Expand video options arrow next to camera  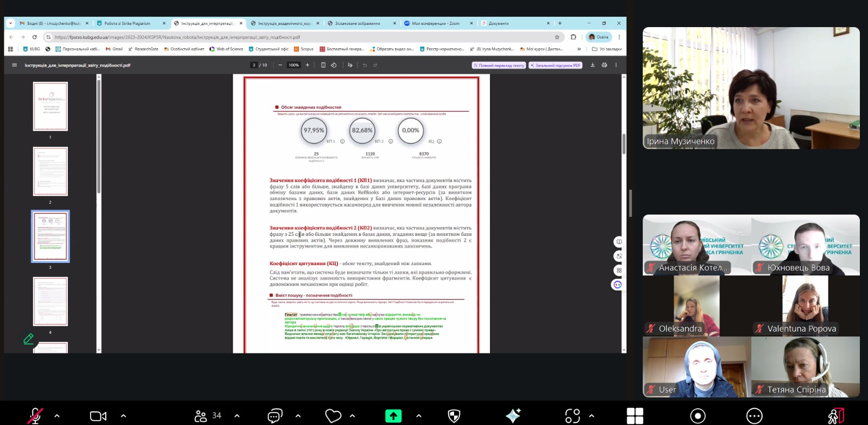point(123,416)
